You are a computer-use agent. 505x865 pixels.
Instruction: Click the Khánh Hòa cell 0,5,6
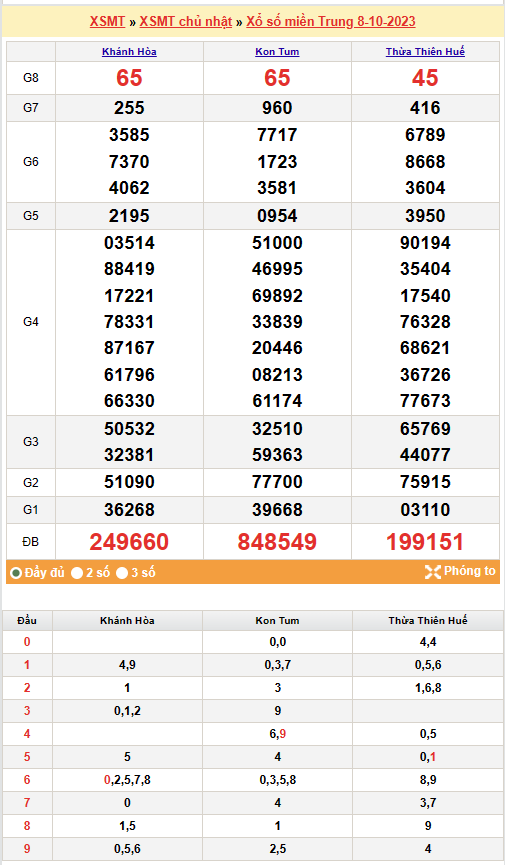point(127,849)
